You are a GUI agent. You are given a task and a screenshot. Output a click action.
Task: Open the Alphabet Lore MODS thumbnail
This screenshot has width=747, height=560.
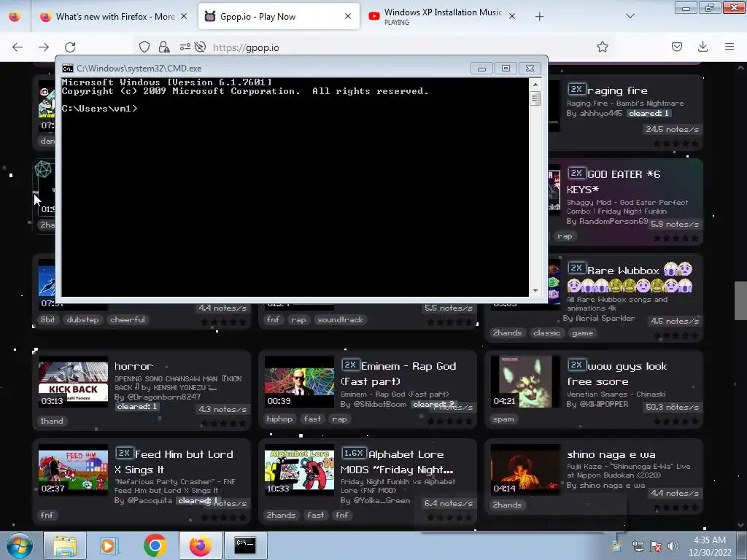coord(299,470)
